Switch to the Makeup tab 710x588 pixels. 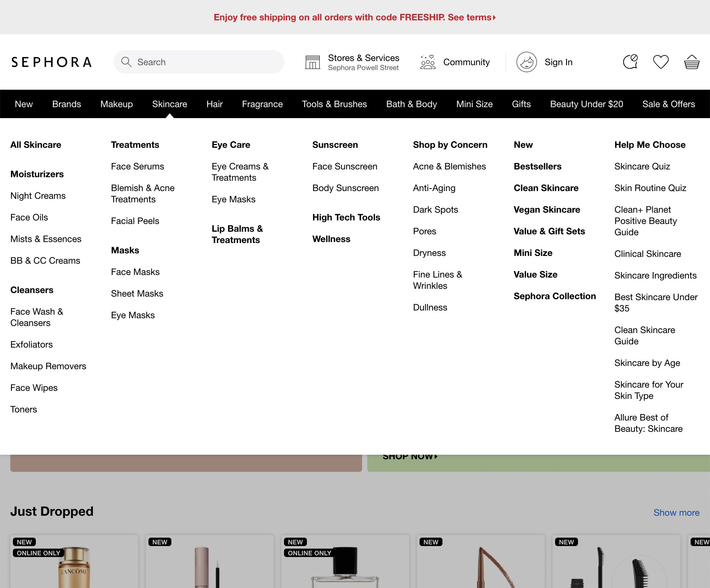116,104
